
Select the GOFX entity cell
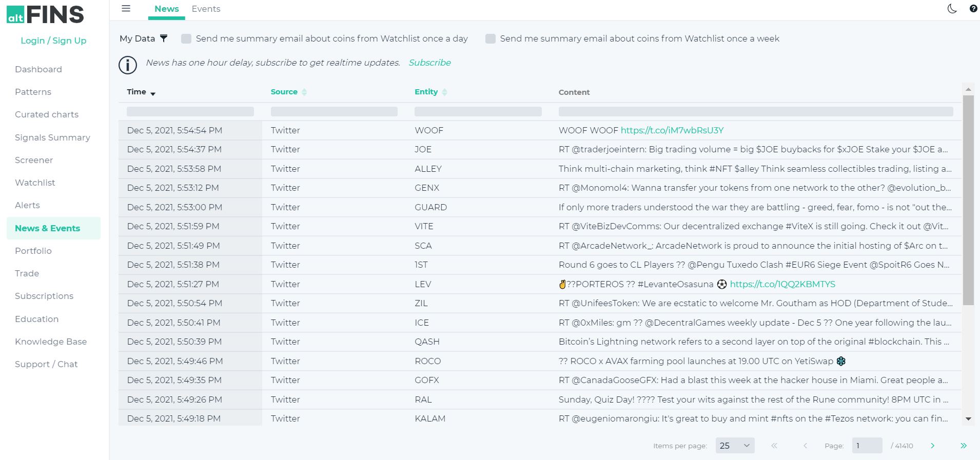point(478,380)
